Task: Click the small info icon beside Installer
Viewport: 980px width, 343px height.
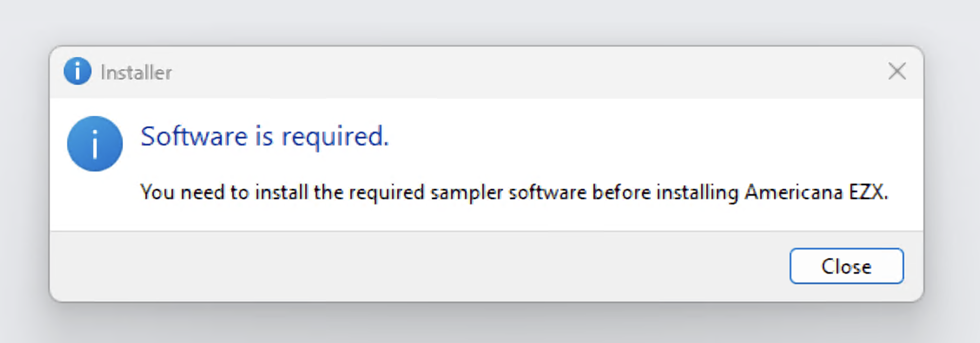Action: (x=77, y=71)
